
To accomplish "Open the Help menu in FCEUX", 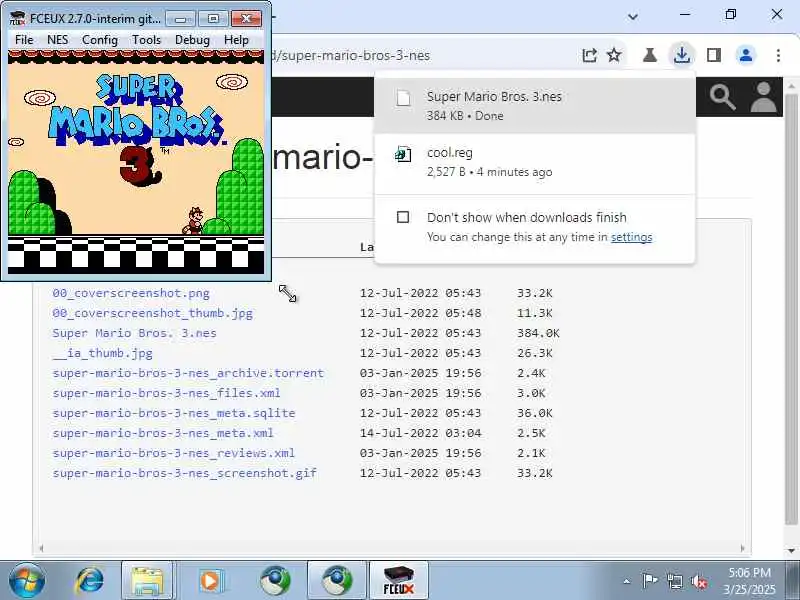I will tap(236, 40).
